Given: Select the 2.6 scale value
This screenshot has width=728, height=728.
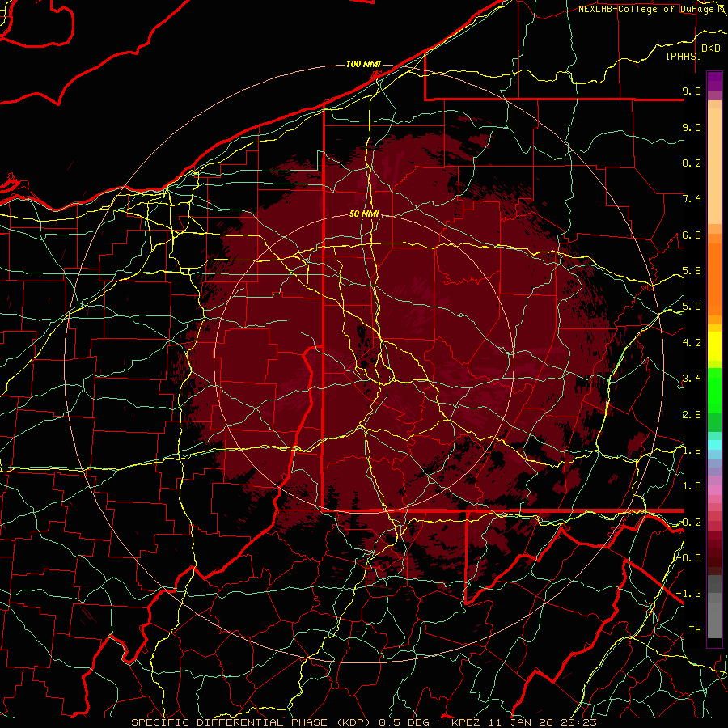Looking at the screenshot, I should click(692, 415).
